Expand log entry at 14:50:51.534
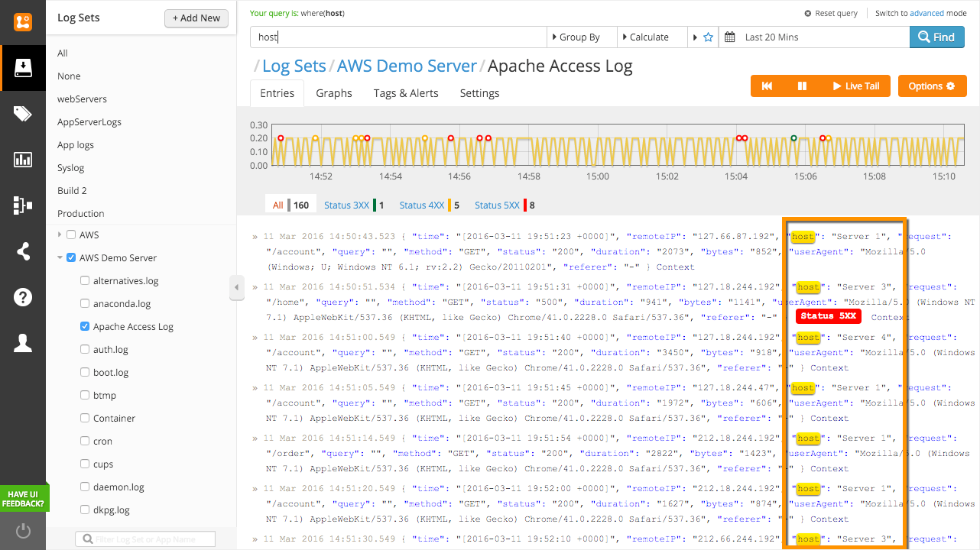980x550 pixels. pos(255,287)
